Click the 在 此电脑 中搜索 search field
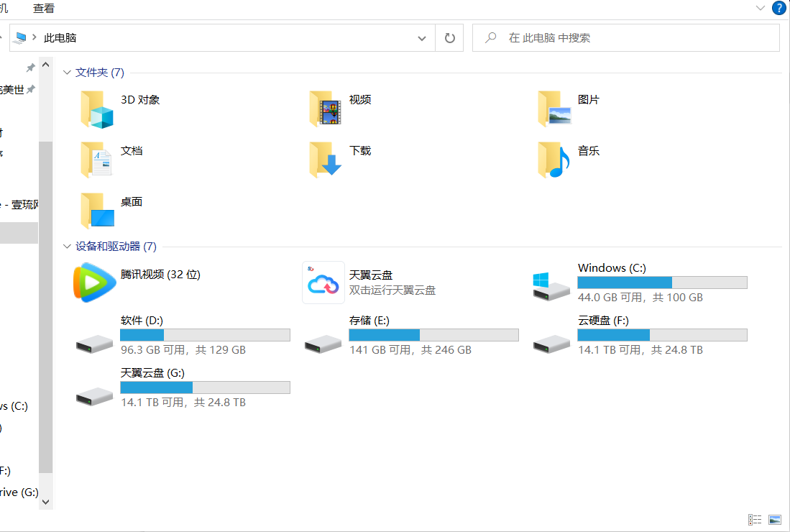 pyautogui.click(x=626, y=38)
